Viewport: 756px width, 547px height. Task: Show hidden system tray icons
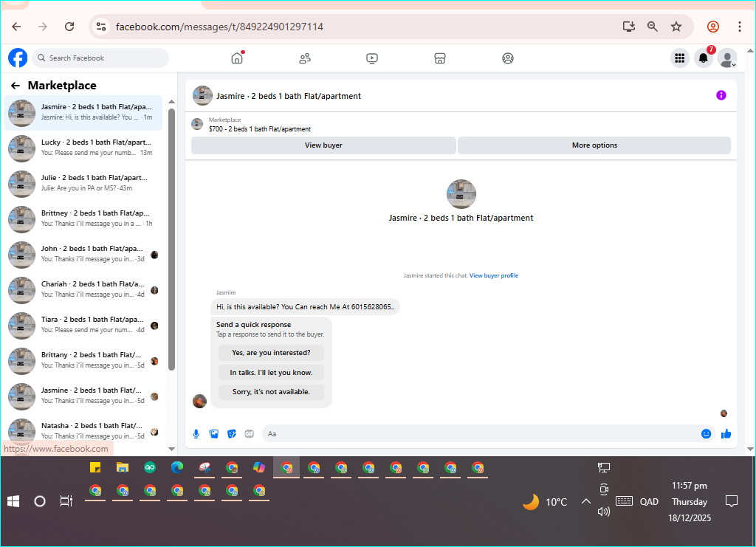point(585,502)
